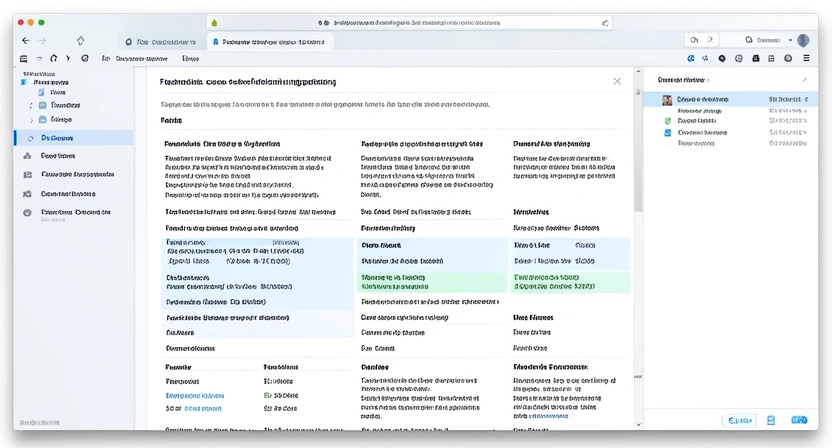This screenshot has width=832, height=448.
Task: Click the blue globe icon in right toolbar
Action: pyautogui.click(x=691, y=58)
